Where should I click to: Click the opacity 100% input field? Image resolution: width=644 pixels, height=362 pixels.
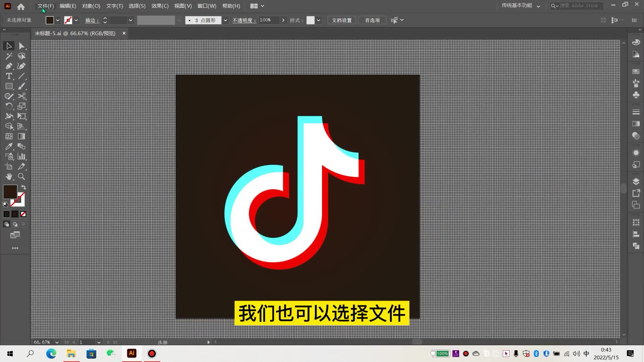(269, 20)
